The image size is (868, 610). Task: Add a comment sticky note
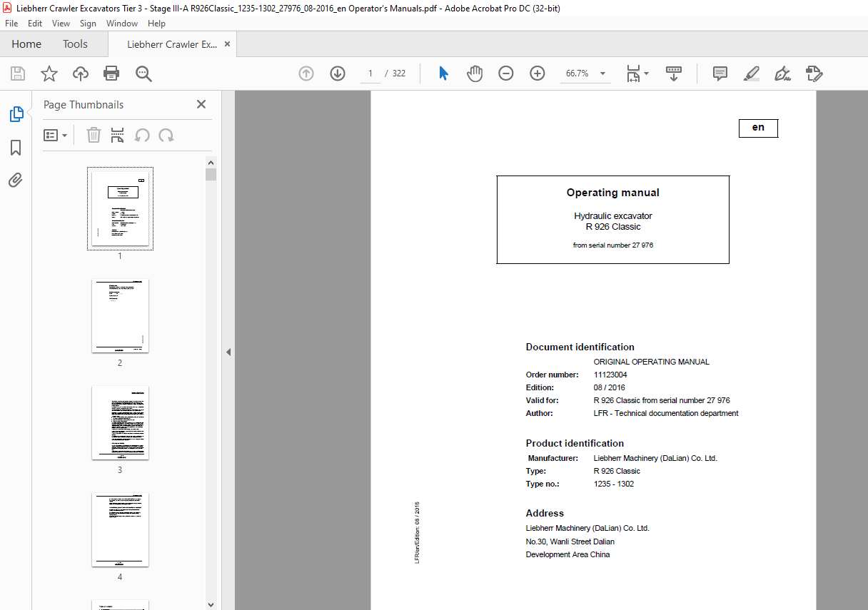click(x=720, y=73)
